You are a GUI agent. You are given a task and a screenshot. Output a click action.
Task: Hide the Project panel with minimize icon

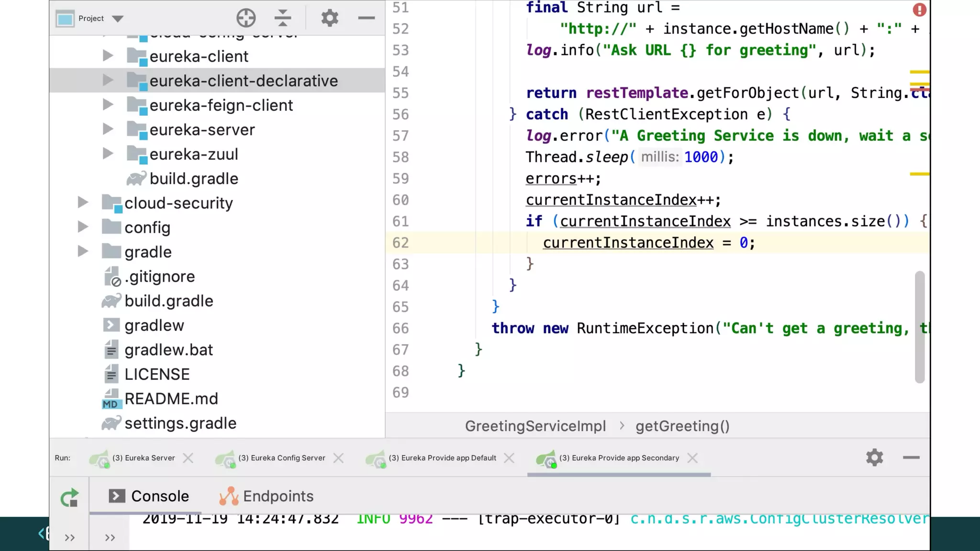pyautogui.click(x=366, y=18)
